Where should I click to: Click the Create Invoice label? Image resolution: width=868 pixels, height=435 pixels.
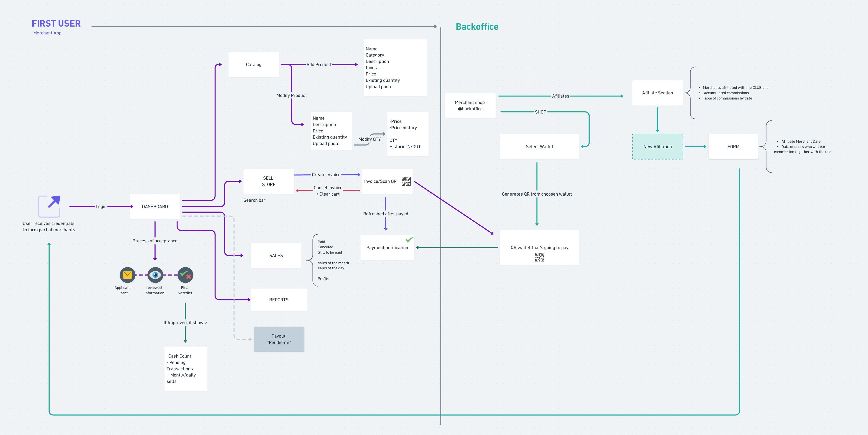(326, 175)
